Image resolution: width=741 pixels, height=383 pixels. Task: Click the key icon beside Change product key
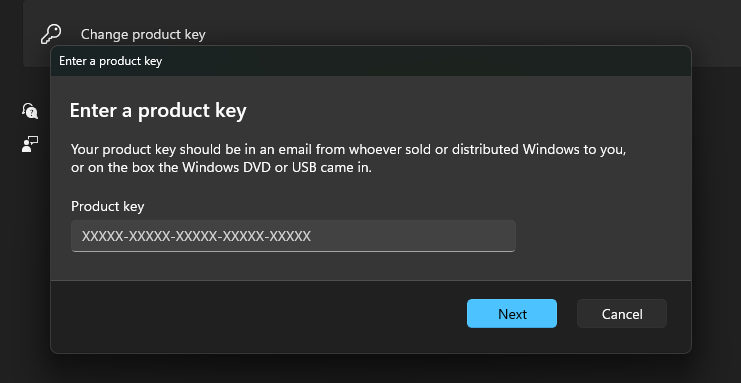pyautogui.click(x=51, y=34)
